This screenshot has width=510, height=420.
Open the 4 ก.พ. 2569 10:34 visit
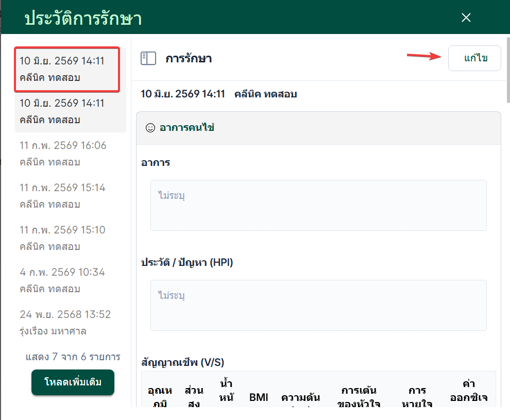pyautogui.click(x=71, y=280)
